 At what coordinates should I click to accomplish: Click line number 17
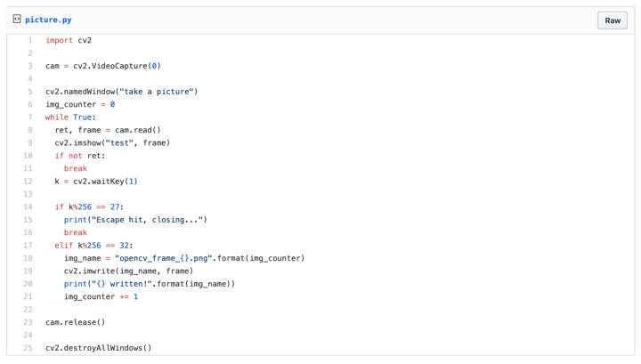pos(28,246)
